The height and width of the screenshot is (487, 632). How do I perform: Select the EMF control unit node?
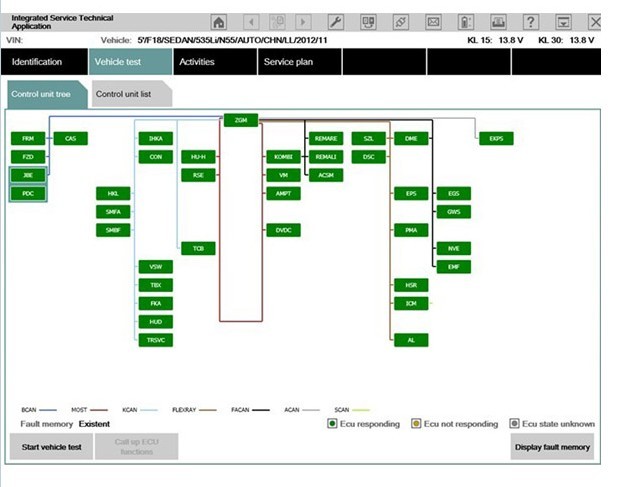pos(453,266)
